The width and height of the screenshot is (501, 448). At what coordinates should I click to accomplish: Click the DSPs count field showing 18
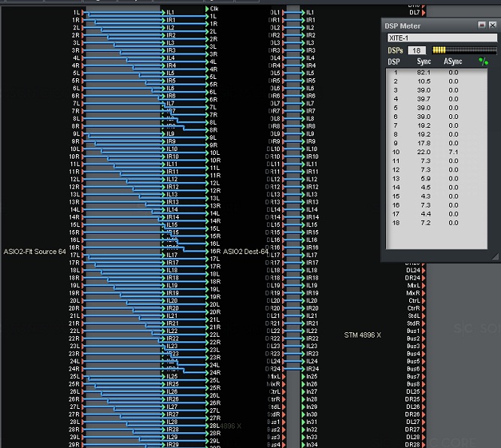coord(417,50)
